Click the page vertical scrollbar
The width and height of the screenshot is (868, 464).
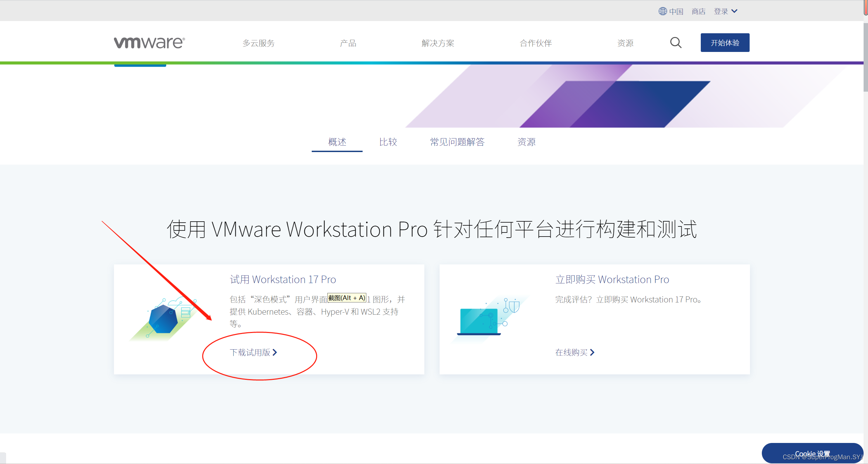pos(866,58)
